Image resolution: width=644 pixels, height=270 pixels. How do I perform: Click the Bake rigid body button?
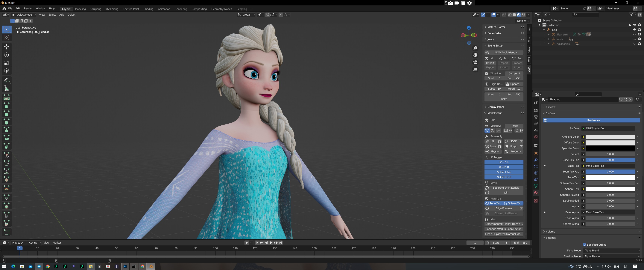point(504,99)
